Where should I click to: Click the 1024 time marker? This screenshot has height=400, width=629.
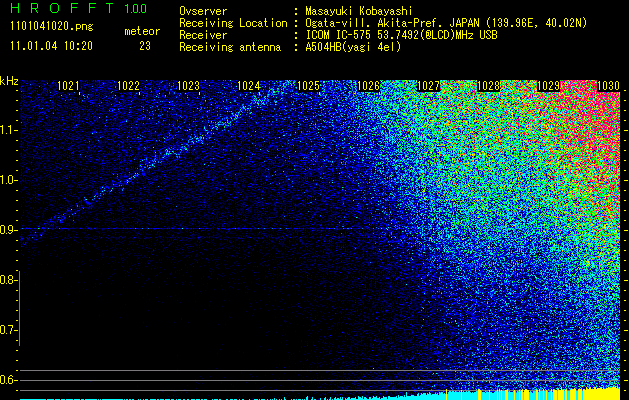pyautogui.click(x=248, y=86)
